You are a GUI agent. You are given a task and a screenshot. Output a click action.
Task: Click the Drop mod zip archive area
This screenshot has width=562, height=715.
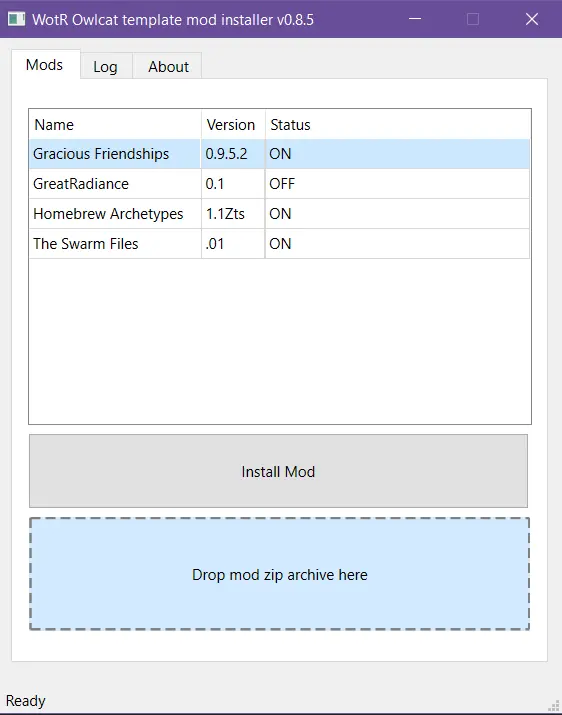click(x=279, y=574)
